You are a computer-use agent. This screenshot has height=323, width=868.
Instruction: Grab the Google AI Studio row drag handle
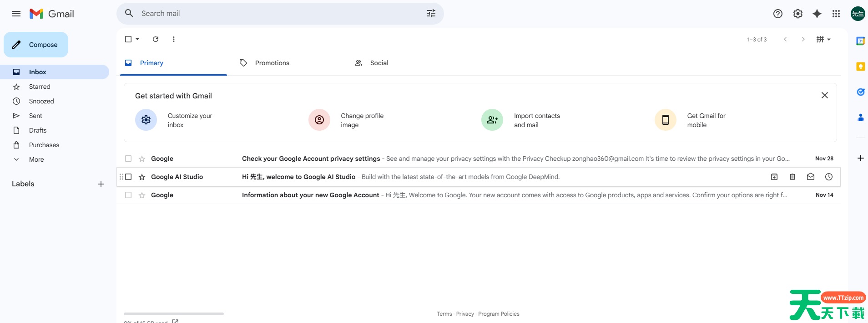pos(121,177)
